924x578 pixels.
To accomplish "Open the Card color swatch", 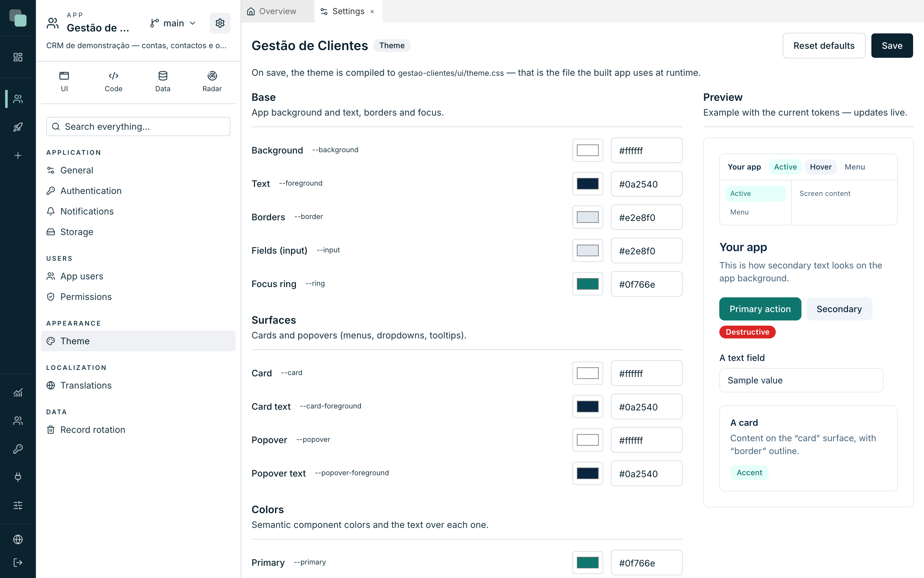I will pyautogui.click(x=588, y=373).
